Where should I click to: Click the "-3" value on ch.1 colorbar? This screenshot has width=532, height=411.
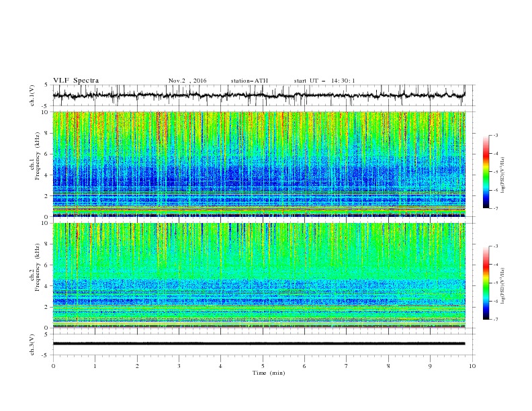[496, 135]
